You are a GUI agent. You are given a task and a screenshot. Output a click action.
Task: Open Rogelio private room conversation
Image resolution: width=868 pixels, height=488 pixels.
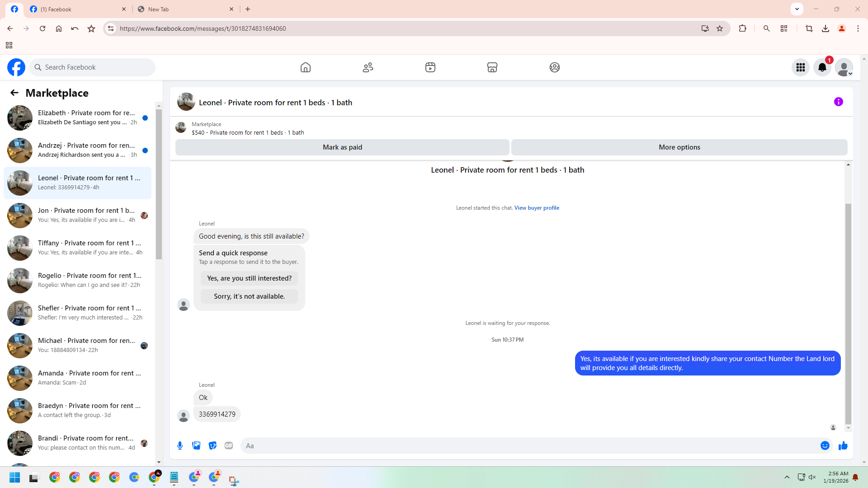point(78,280)
